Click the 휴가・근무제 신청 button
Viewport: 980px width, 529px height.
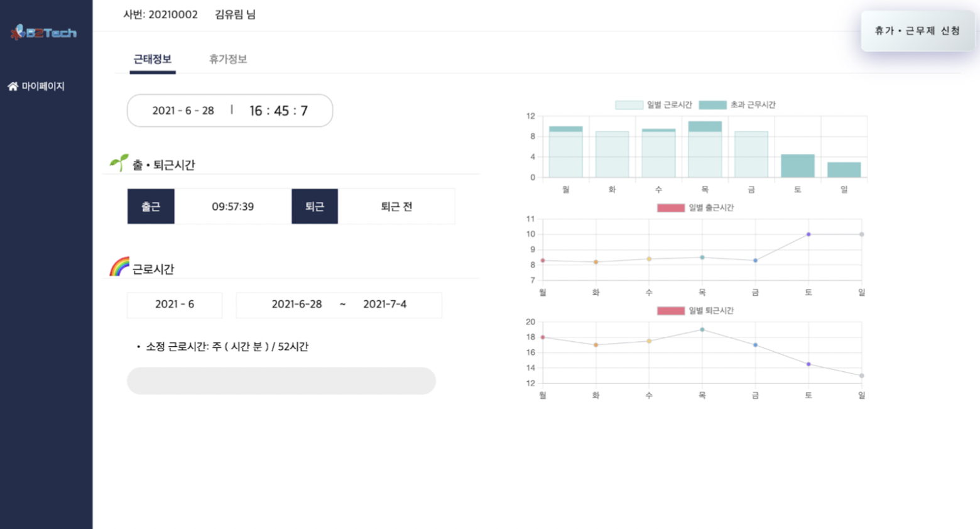(x=917, y=31)
